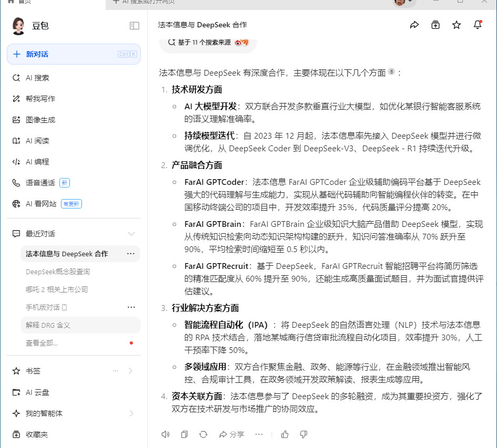The image size is (497, 448).
Task: Add conversation to collection header icon
Action: pos(436,25)
